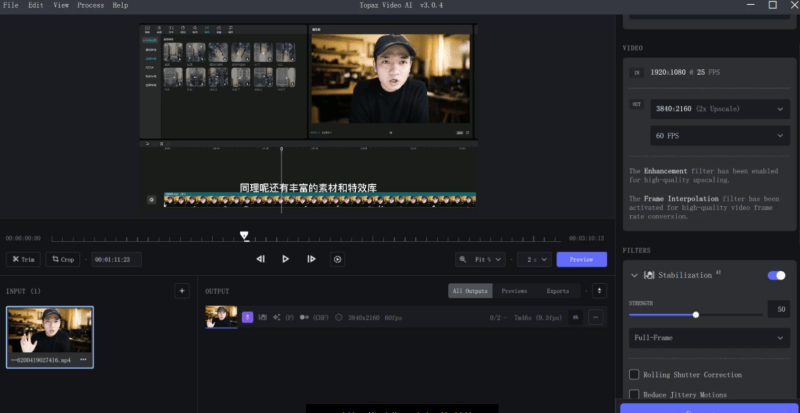The width and height of the screenshot is (800, 413).
Task: Turn off the Stabilization toggle
Action: (x=775, y=275)
